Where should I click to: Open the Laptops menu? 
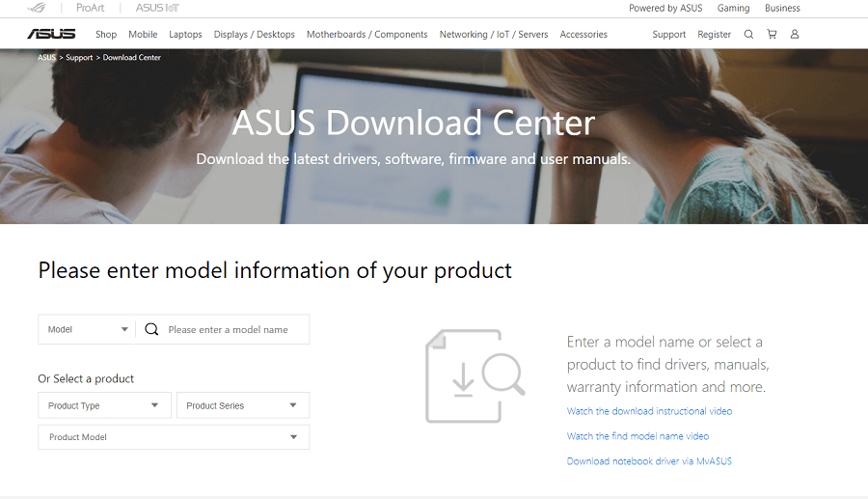pyautogui.click(x=185, y=35)
